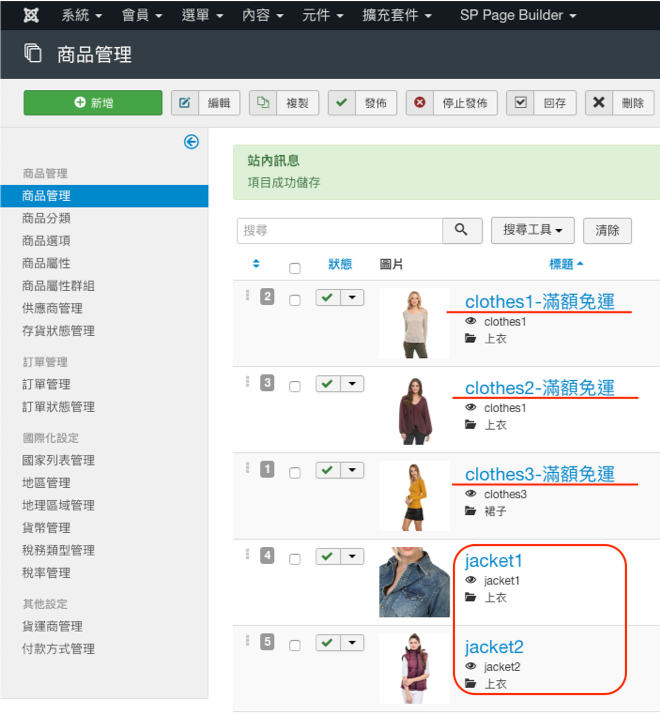Image resolution: width=660 pixels, height=714 pixels.
Task: Click the ordering sort arrows column header
Action: click(x=256, y=264)
